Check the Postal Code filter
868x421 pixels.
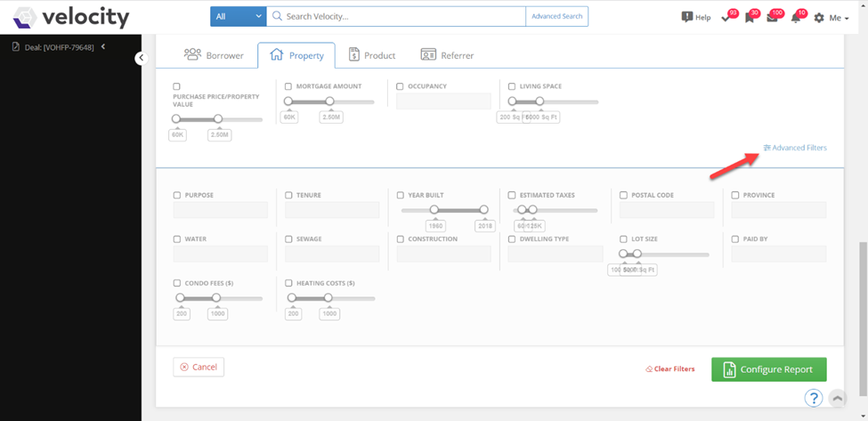(x=624, y=195)
